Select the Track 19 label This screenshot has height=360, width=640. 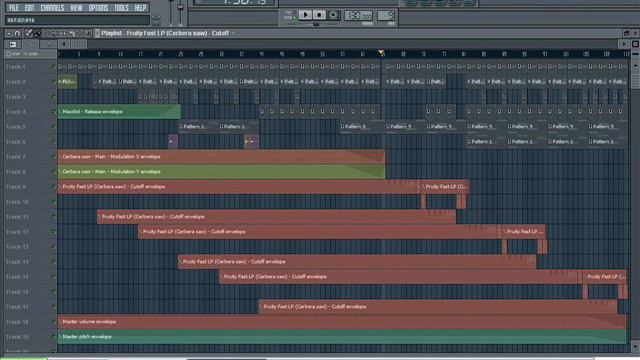point(17,337)
